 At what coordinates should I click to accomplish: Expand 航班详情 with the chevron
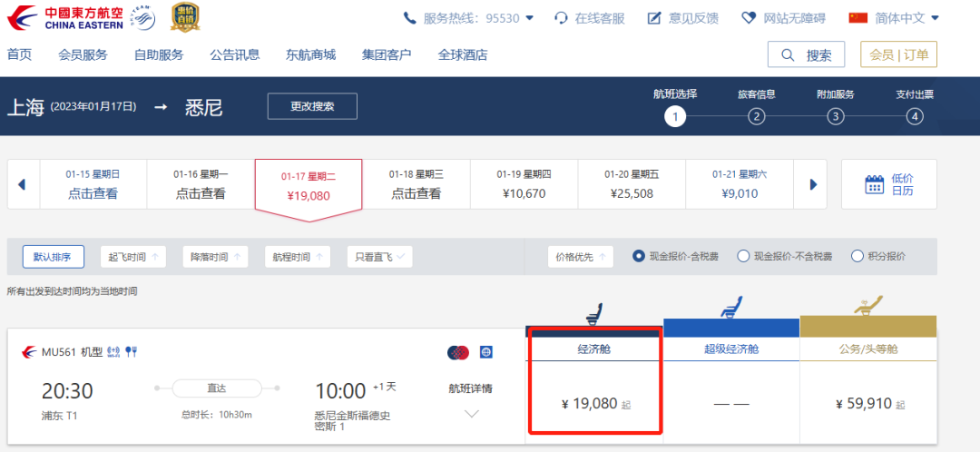[x=471, y=413]
